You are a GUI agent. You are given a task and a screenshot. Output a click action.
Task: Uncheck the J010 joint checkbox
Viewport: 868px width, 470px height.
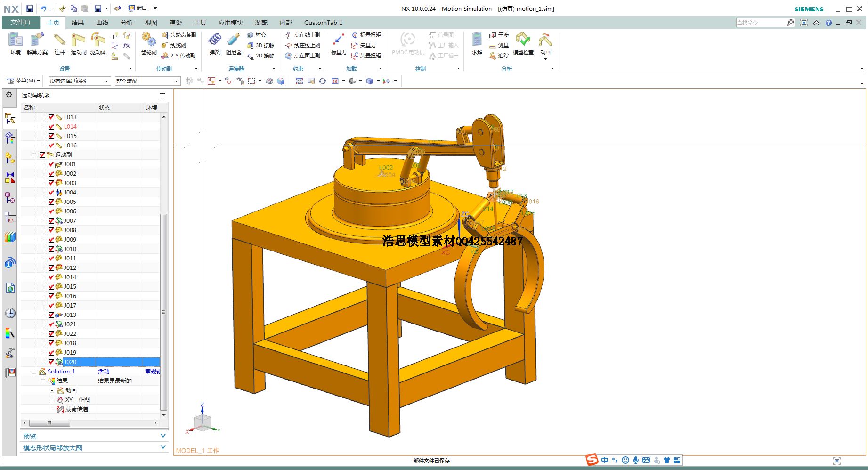tap(51, 249)
